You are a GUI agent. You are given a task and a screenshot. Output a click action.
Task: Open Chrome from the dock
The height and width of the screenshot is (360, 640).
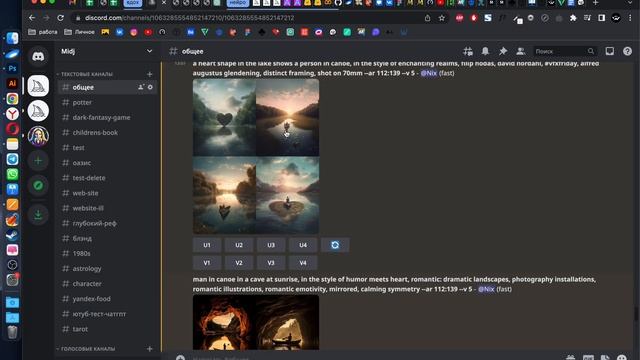coord(12,99)
